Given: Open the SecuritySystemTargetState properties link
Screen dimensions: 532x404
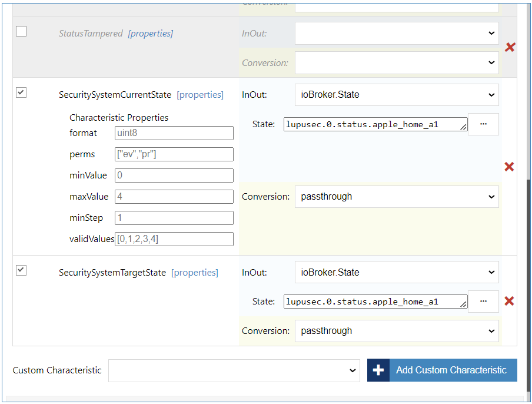Looking at the screenshot, I should point(195,273).
